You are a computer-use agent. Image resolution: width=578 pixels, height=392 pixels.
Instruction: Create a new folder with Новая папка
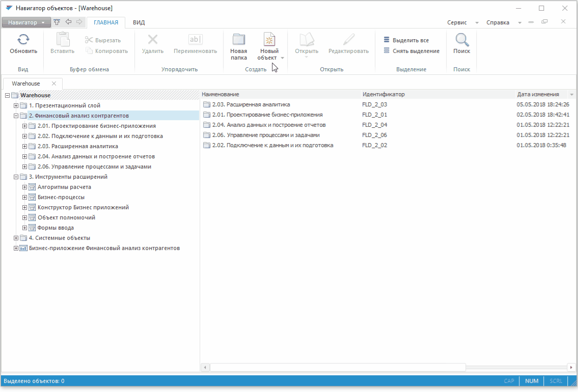[x=238, y=47]
